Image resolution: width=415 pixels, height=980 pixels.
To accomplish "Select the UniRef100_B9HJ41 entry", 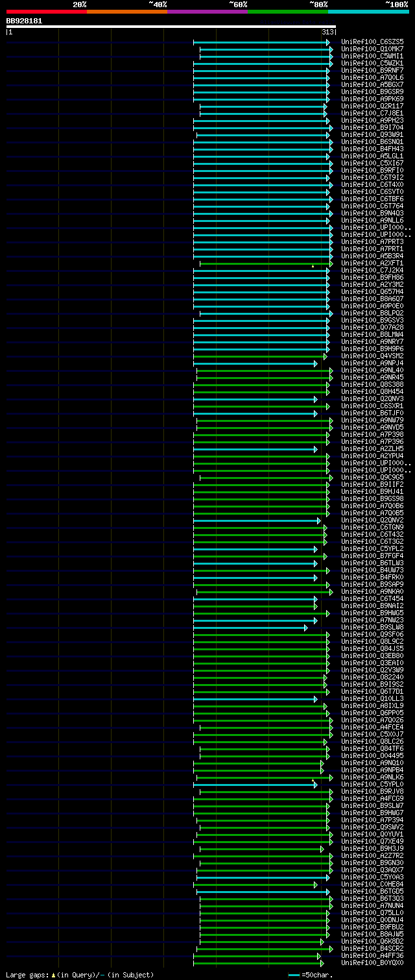I will coord(372,491).
